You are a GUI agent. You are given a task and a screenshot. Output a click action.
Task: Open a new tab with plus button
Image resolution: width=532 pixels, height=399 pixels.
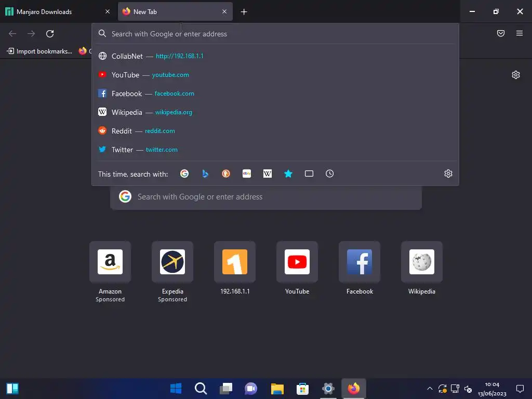click(x=244, y=12)
